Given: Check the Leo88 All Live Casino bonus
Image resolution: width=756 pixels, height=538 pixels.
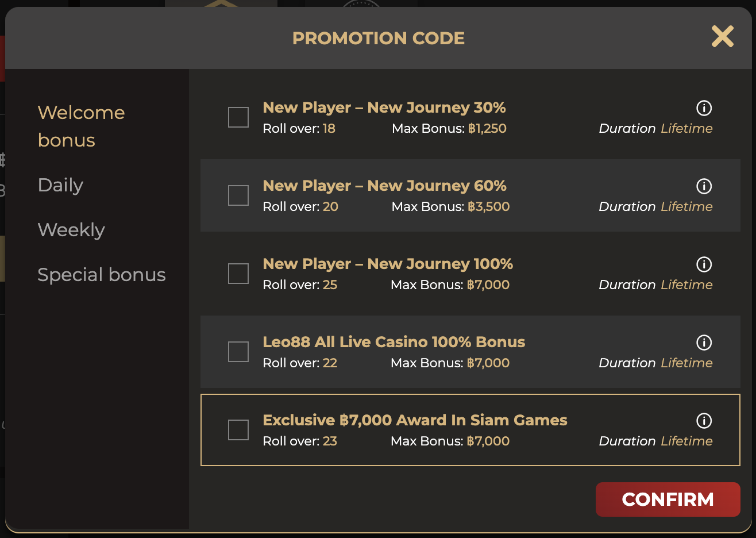Looking at the screenshot, I should (x=238, y=352).
